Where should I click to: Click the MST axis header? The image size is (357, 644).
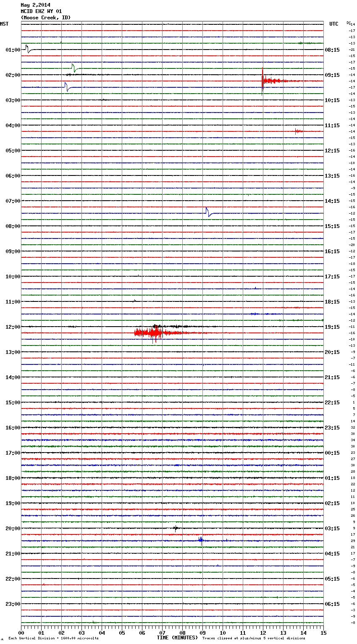pyautogui.click(x=4, y=24)
